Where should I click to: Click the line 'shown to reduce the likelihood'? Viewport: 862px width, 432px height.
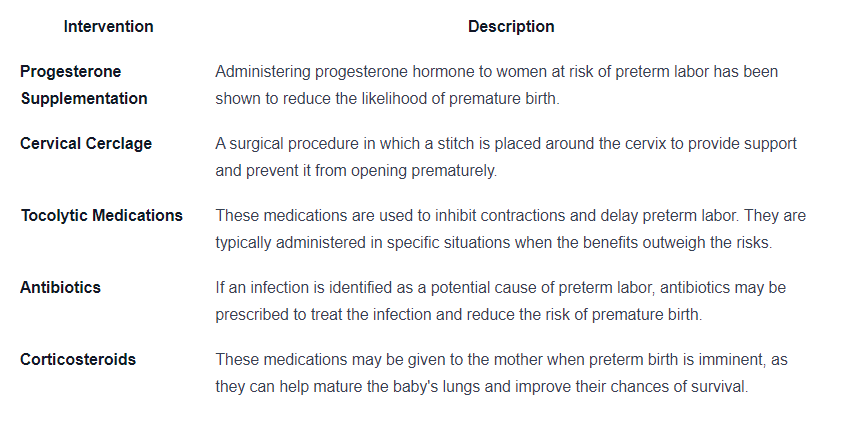387,99
